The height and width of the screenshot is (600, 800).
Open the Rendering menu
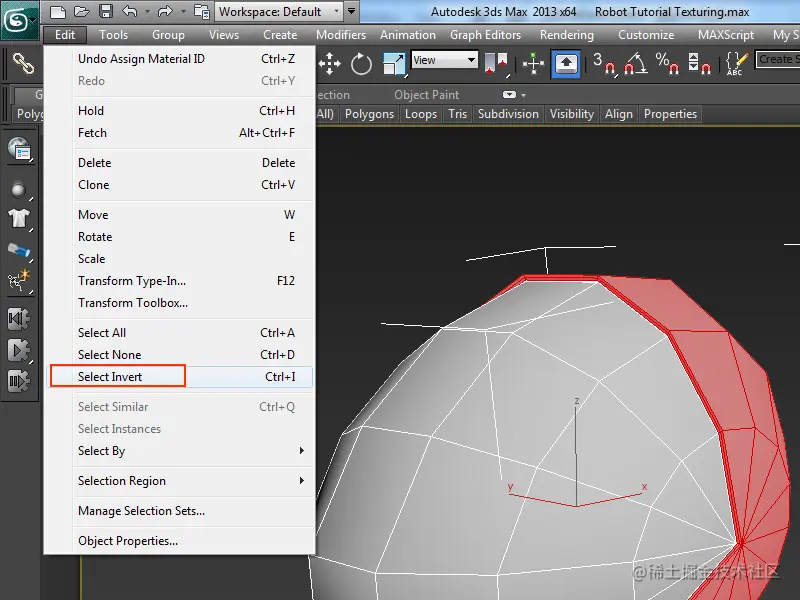567,35
